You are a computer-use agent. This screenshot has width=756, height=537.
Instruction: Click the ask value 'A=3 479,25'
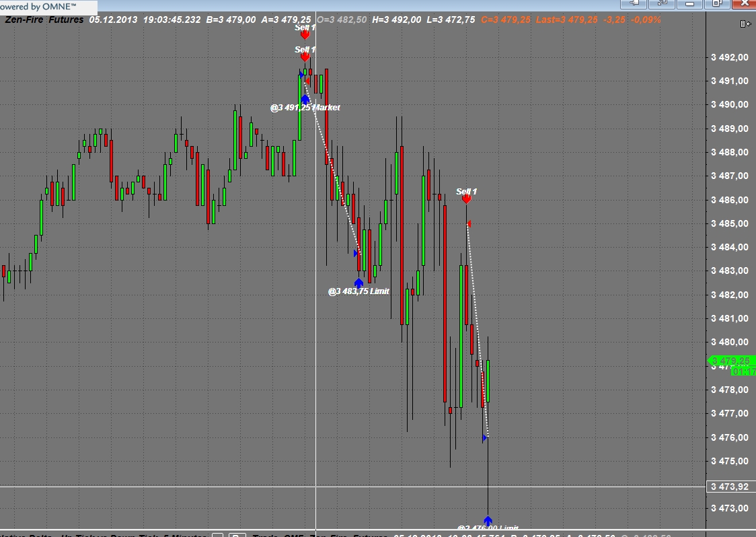[x=286, y=20]
